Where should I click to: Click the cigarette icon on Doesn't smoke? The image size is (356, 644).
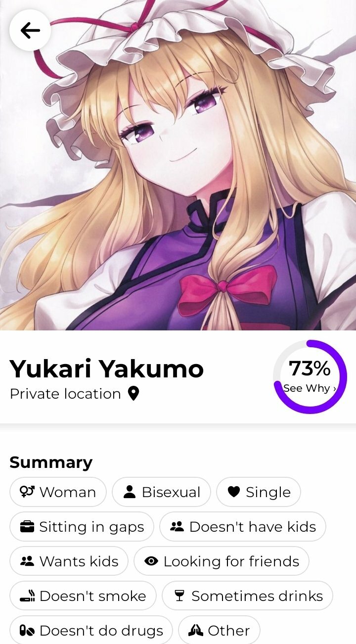[x=27, y=596]
